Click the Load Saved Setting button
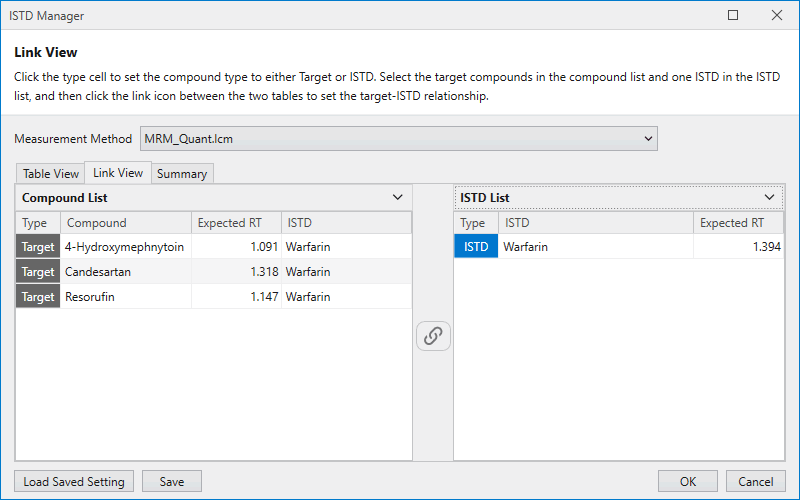 coord(74,481)
